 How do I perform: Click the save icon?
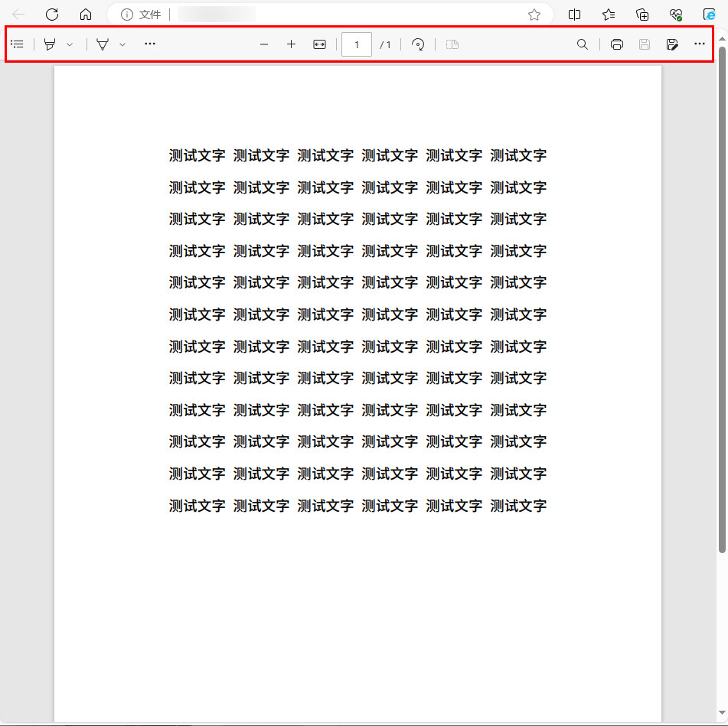click(645, 44)
